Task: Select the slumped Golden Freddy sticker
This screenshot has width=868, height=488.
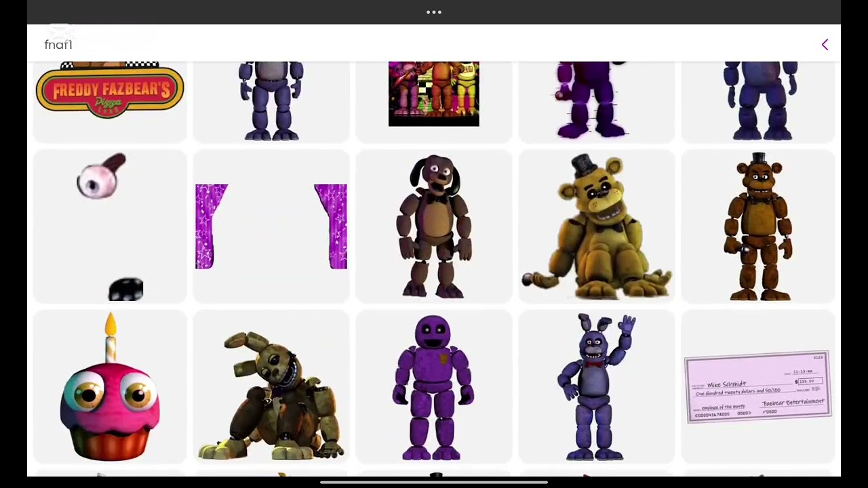Action: (x=597, y=226)
